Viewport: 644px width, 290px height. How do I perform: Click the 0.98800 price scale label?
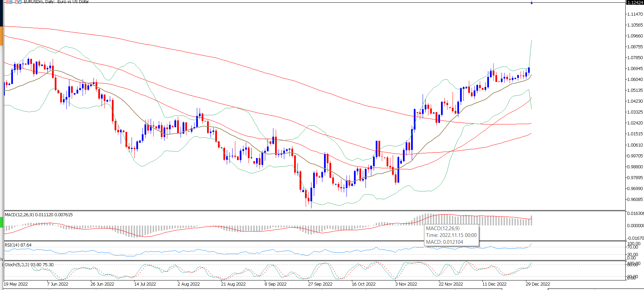tap(635, 167)
